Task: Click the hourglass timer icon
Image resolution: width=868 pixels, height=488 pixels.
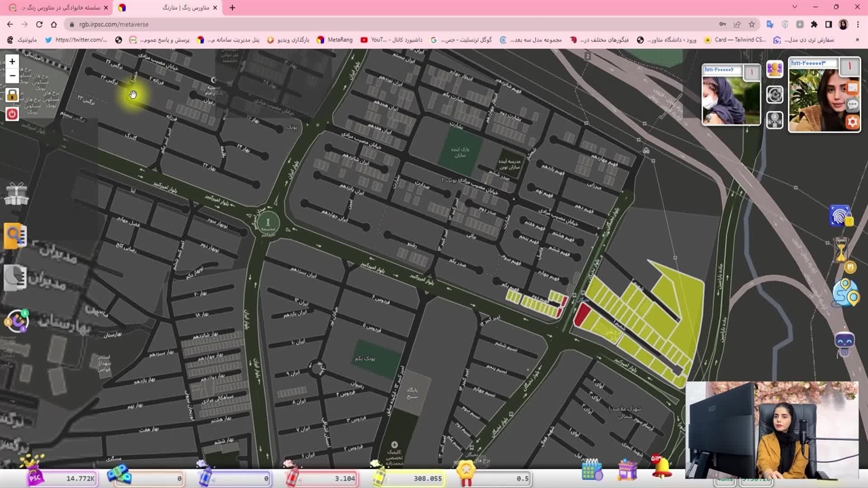Action: (x=842, y=250)
